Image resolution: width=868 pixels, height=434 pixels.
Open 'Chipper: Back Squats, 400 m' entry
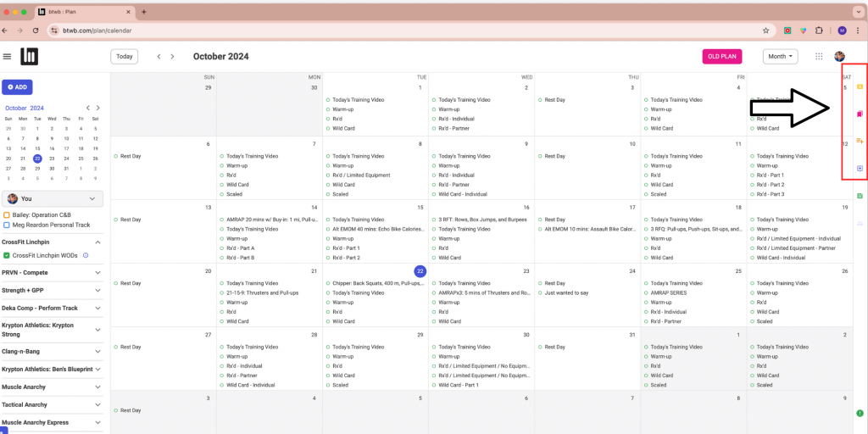(x=379, y=283)
